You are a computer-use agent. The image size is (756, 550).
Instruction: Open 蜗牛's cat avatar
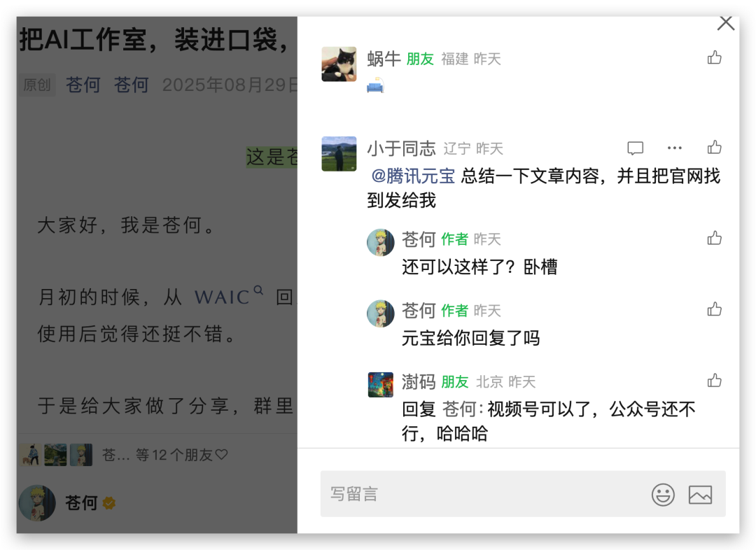[339, 64]
